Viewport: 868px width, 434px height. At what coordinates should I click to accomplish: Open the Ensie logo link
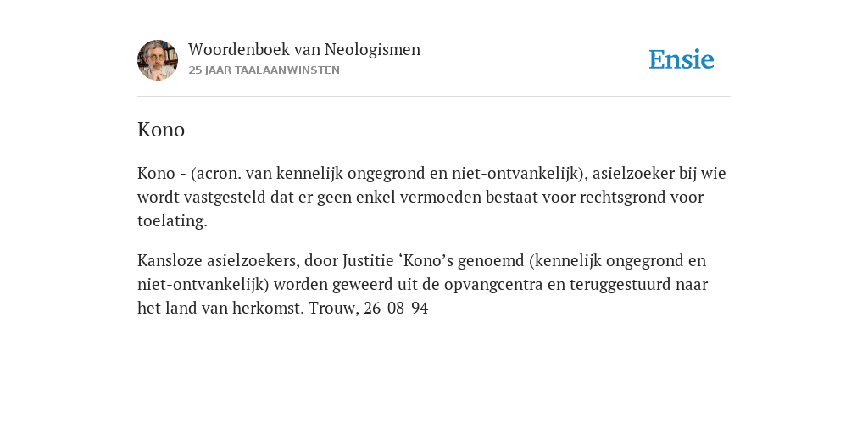pyautogui.click(x=682, y=59)
